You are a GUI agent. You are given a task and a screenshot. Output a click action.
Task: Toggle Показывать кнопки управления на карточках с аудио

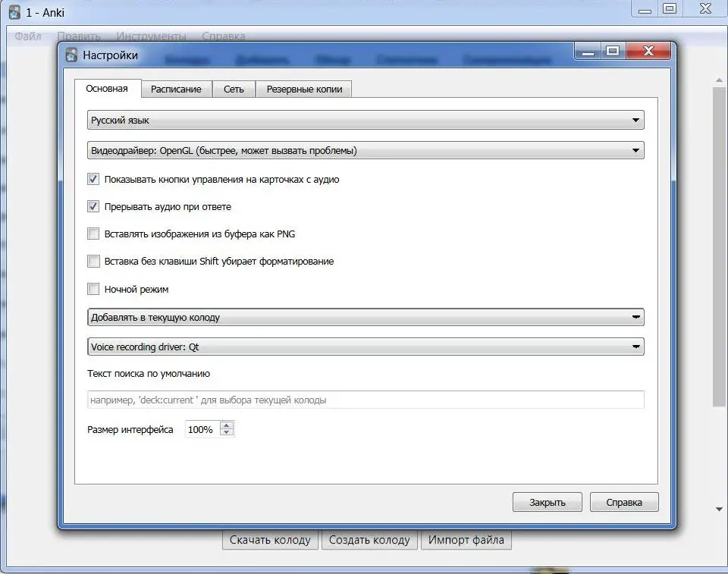point(93,179)
